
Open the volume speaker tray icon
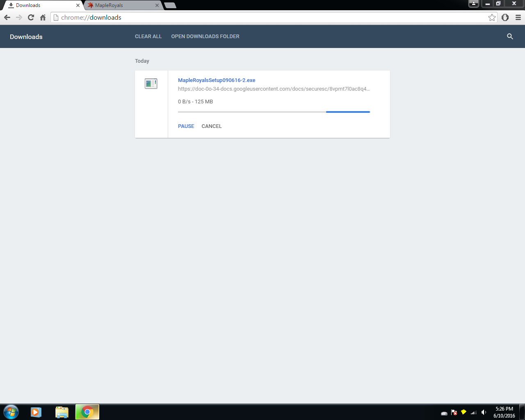(x=484, y=413)
